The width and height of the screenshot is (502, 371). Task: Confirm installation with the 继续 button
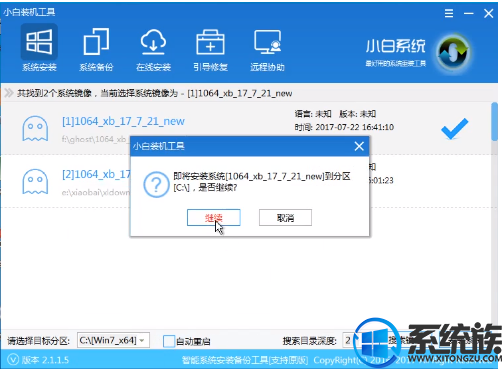point(213,218)
